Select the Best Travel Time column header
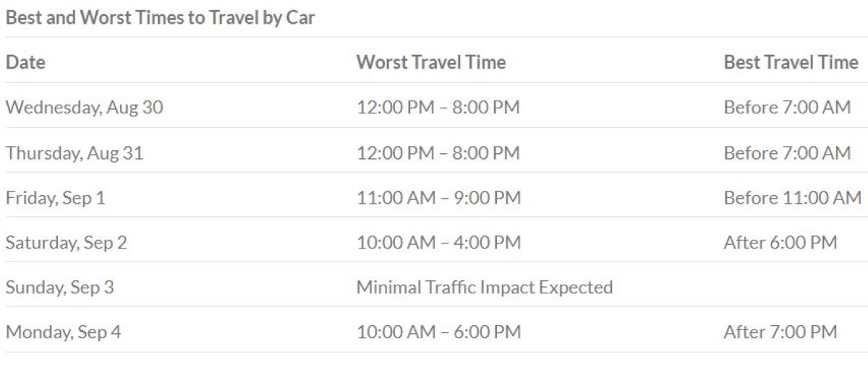Viewport: 868px width, 367px height. tap(791, 63)
